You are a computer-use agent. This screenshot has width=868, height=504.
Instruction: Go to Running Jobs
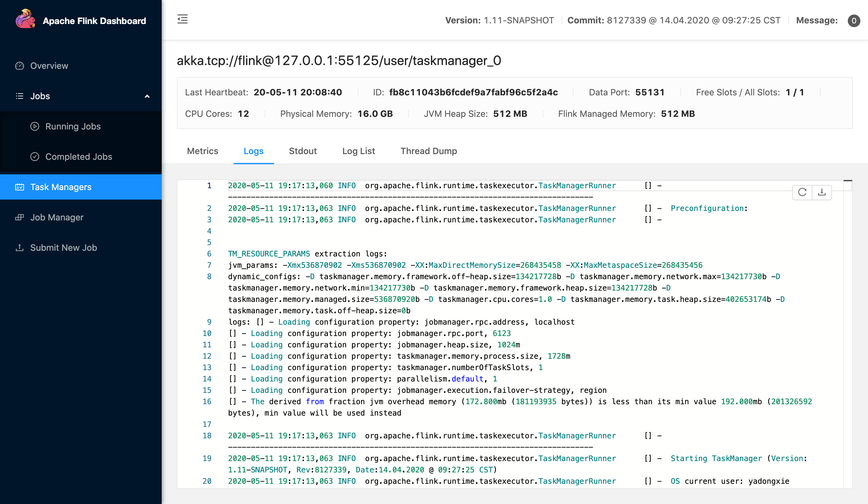[81, 126]
